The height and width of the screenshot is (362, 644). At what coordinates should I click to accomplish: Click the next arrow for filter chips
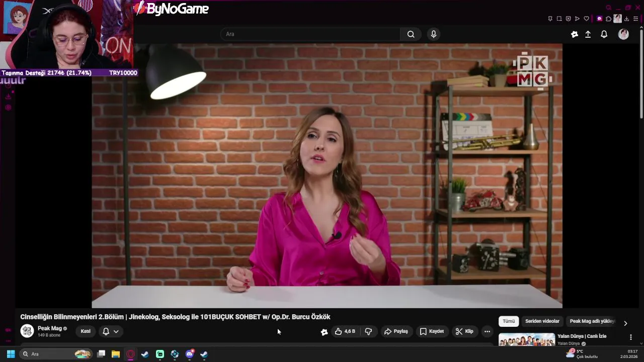pyautogui.click(x=625, y=323)
